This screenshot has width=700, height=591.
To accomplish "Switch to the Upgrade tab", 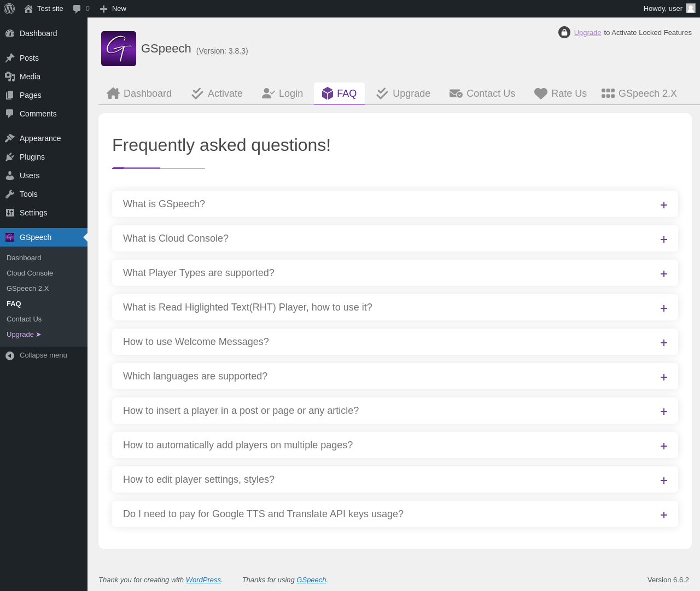I will click(x=404, y=93).
